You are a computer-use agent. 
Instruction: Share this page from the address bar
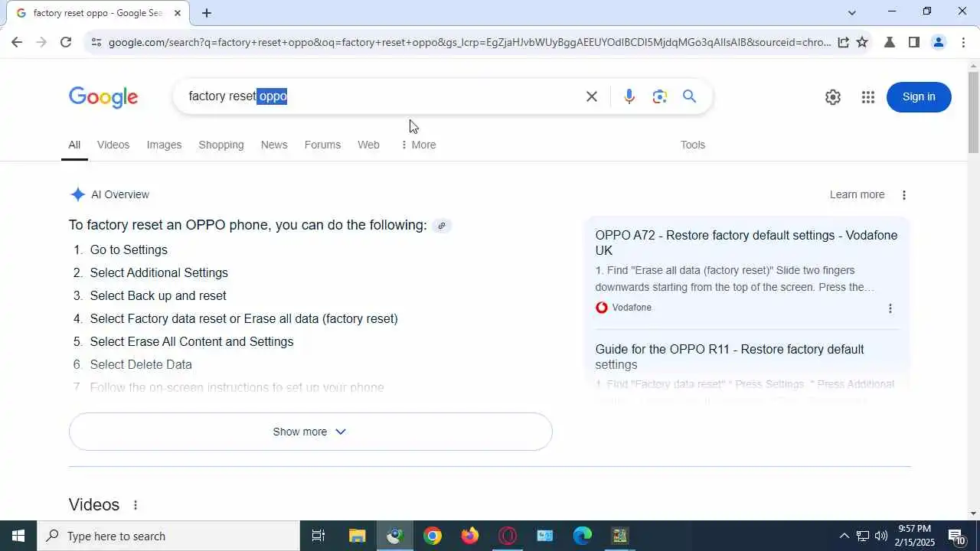[x=843, y=42]
